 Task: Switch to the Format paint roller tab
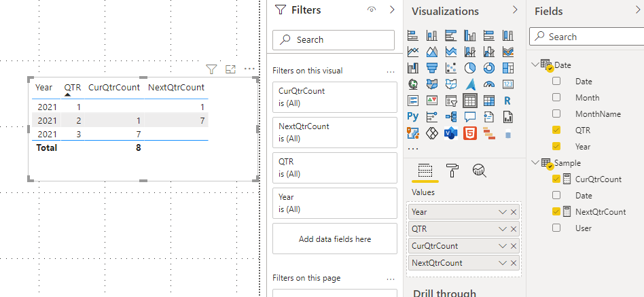tap(452, 170)
